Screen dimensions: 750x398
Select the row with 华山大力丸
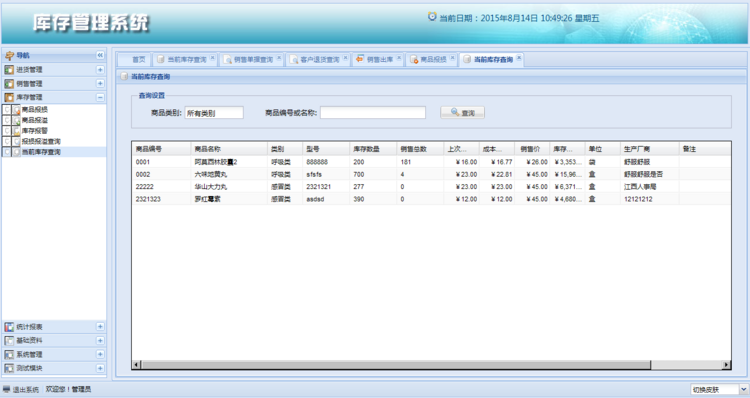431,187
